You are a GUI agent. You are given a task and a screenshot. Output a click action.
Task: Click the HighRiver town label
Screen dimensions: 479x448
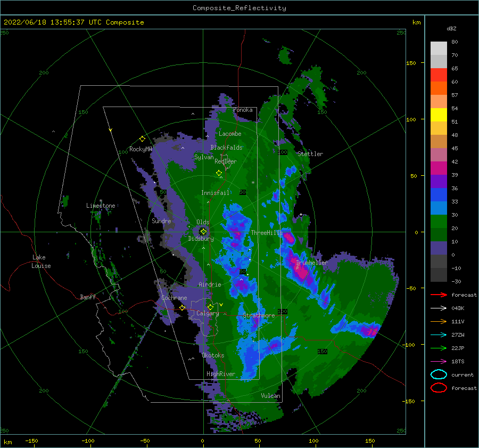[x=220, y=374]
